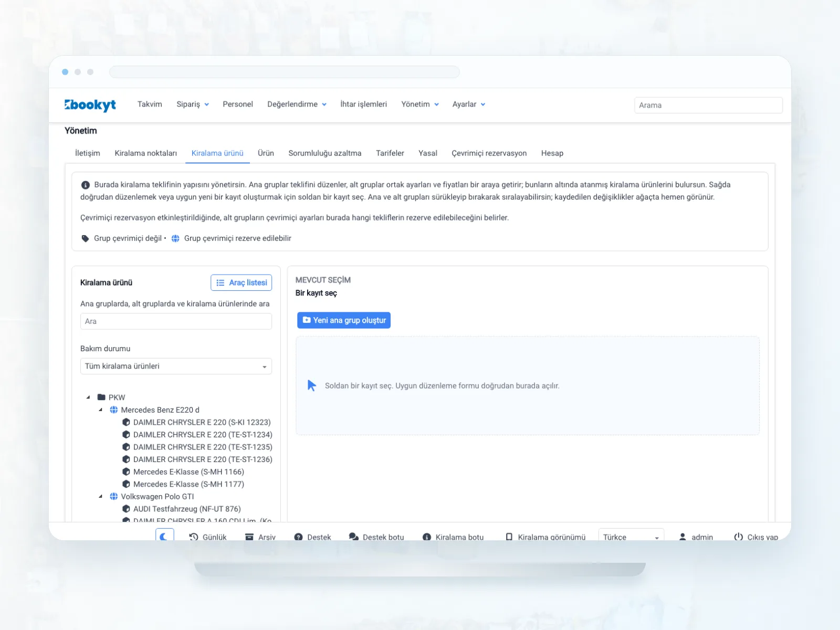Expand the Değerlendirme menu
This screenshot has height=630, width=840.
(x=297, y=104)
